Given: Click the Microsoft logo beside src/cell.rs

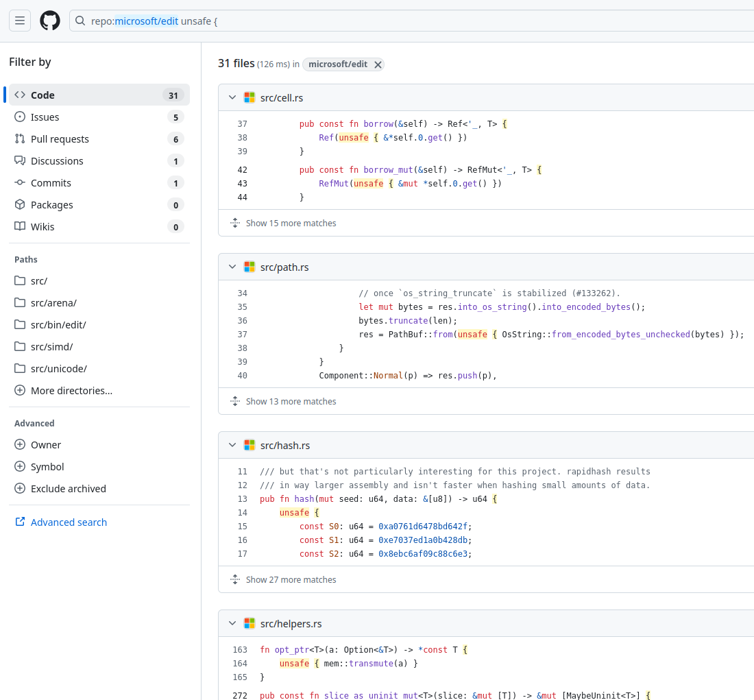Looking at the screenshot, I should click(x=250, y=97).
